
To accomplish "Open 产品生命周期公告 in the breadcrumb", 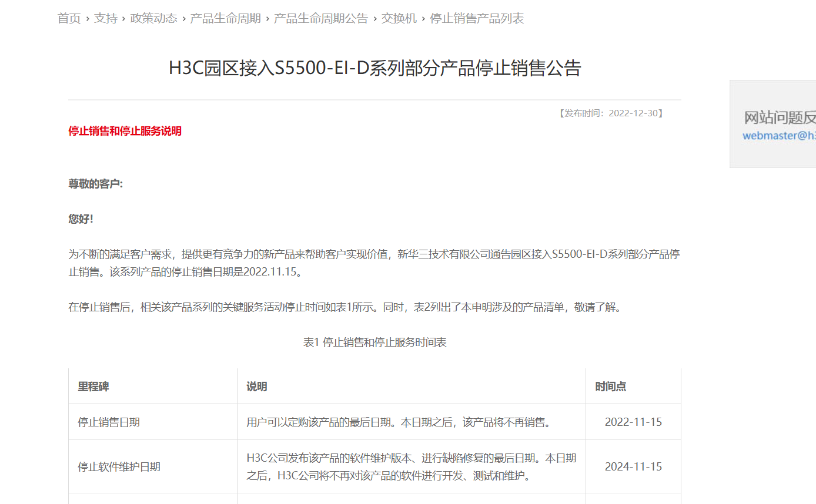I will pos(321,18).
